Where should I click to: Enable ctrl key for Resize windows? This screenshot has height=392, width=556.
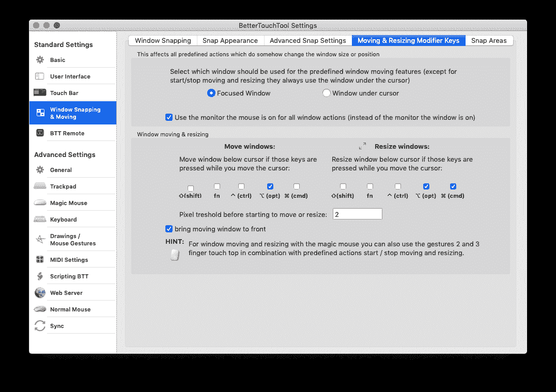click(x=398, y=186)
